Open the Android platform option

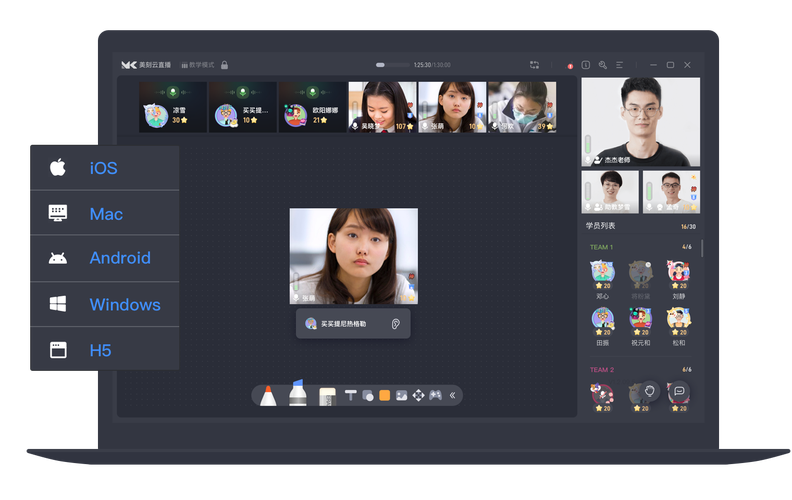104,258
